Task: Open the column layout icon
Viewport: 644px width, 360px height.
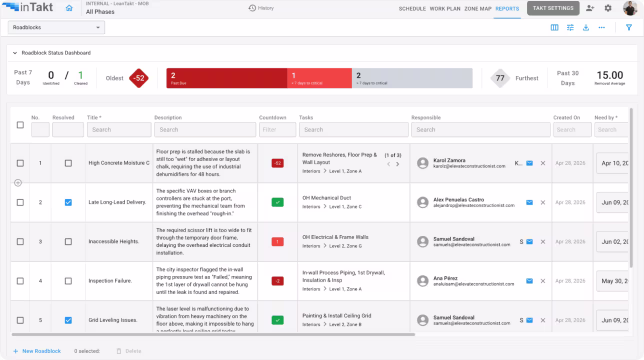Action: (x=554, y=27)
